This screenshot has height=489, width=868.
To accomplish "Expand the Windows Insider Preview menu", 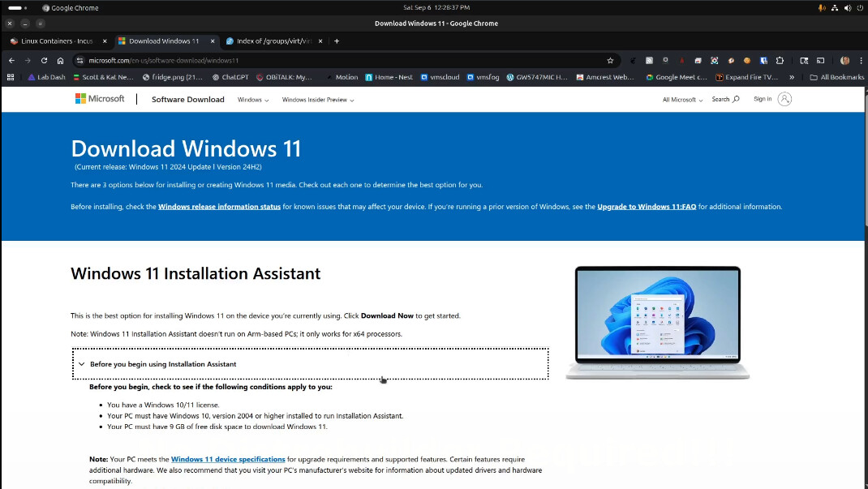I will [317, 100].
